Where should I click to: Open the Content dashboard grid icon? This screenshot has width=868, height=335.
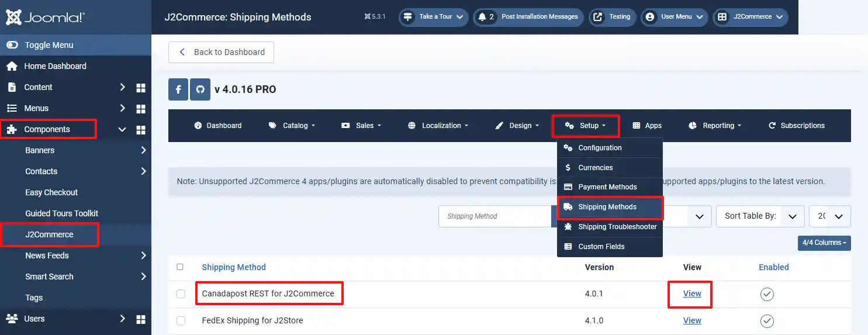(x=140, y=88)
